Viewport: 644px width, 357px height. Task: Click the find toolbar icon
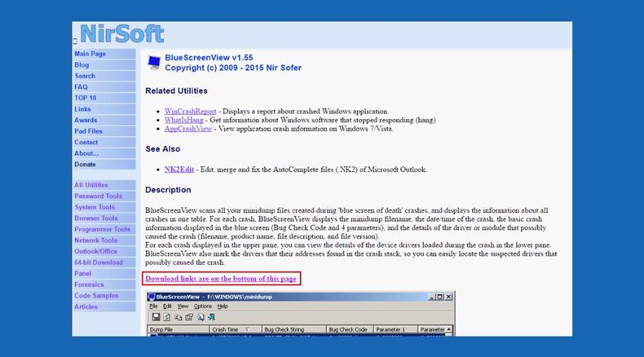[x=201, y=317]
